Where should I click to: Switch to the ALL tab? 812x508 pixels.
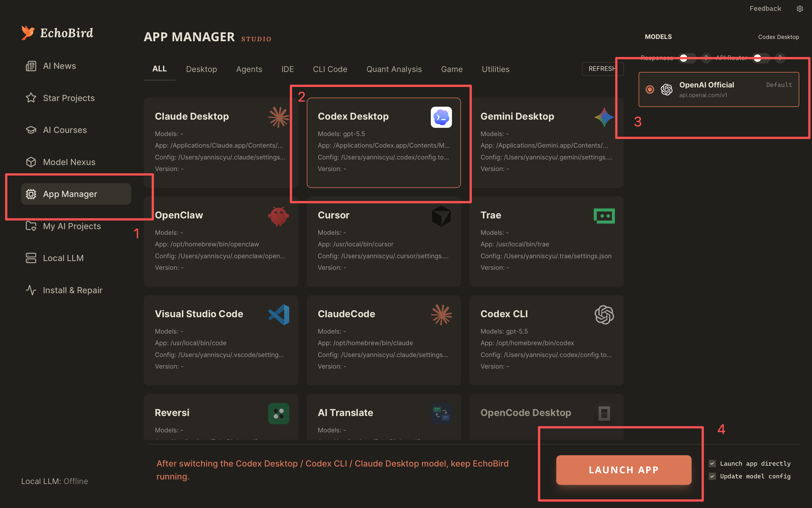tap(159, 69)
